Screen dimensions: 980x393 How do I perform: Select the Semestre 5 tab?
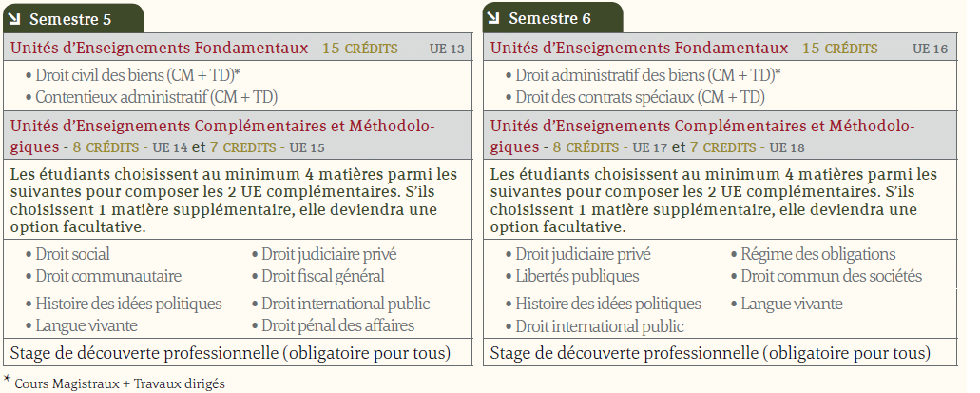(73, 17)
